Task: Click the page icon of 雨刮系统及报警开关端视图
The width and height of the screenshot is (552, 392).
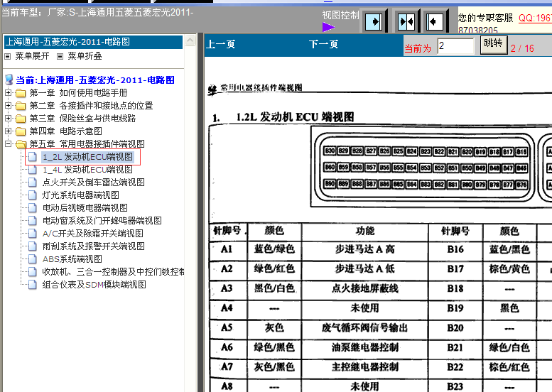Action: [x=33, y=246]
